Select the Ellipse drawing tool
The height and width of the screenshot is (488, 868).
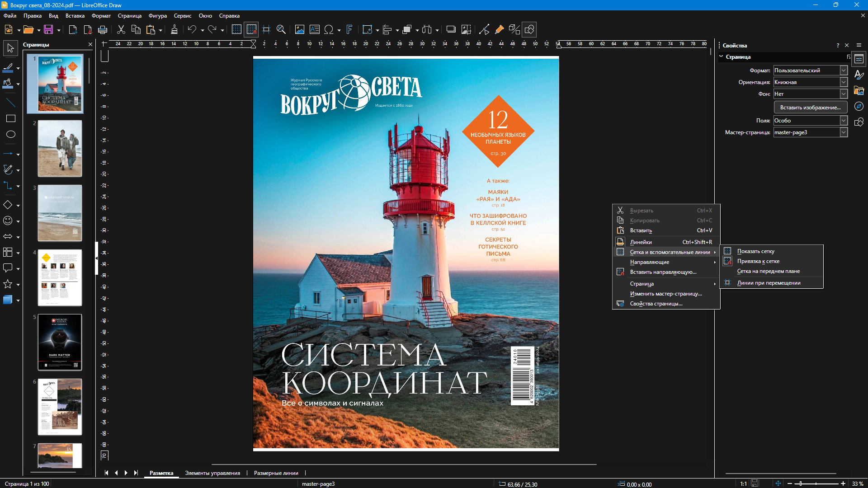tap(10, 134)
